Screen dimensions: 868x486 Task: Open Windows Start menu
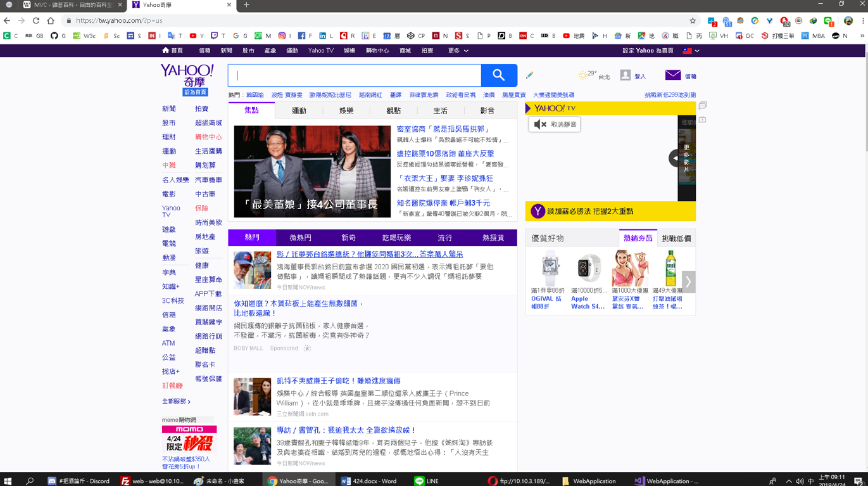(x=8, y=481)
